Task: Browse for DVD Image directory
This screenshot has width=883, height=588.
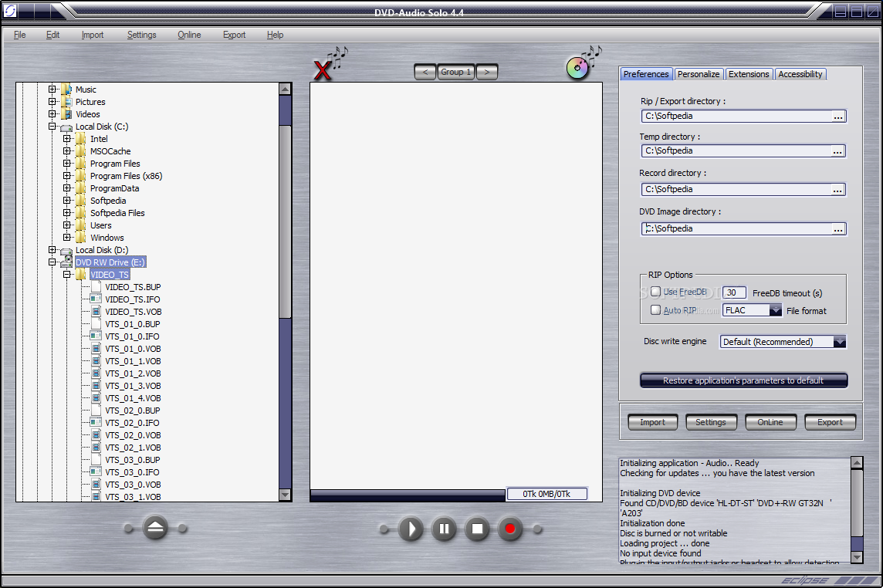Action: coord(838,229)
